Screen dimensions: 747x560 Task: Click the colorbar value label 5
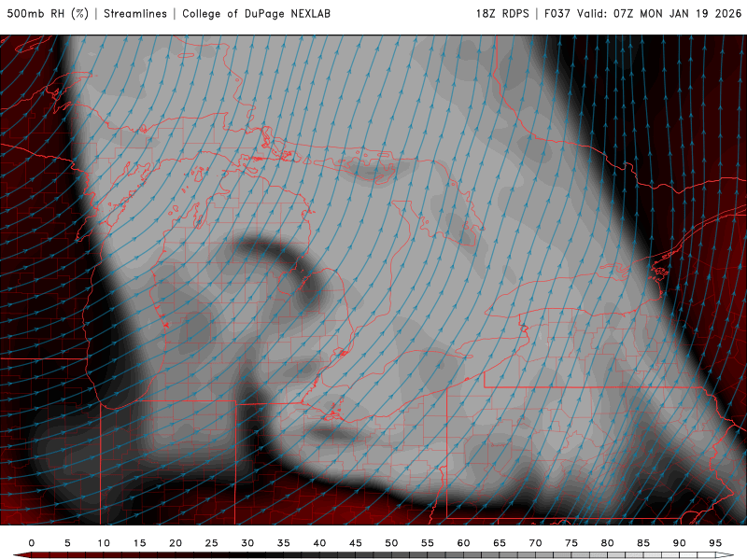67,543
